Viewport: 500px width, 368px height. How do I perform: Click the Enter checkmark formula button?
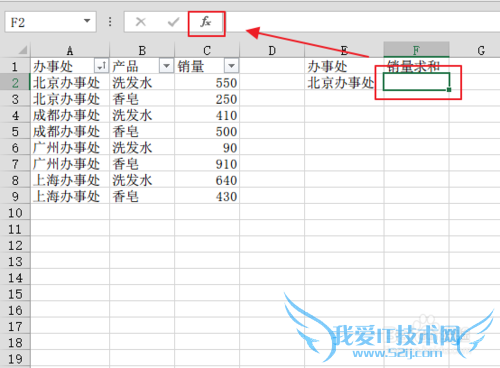click(173, 22)
